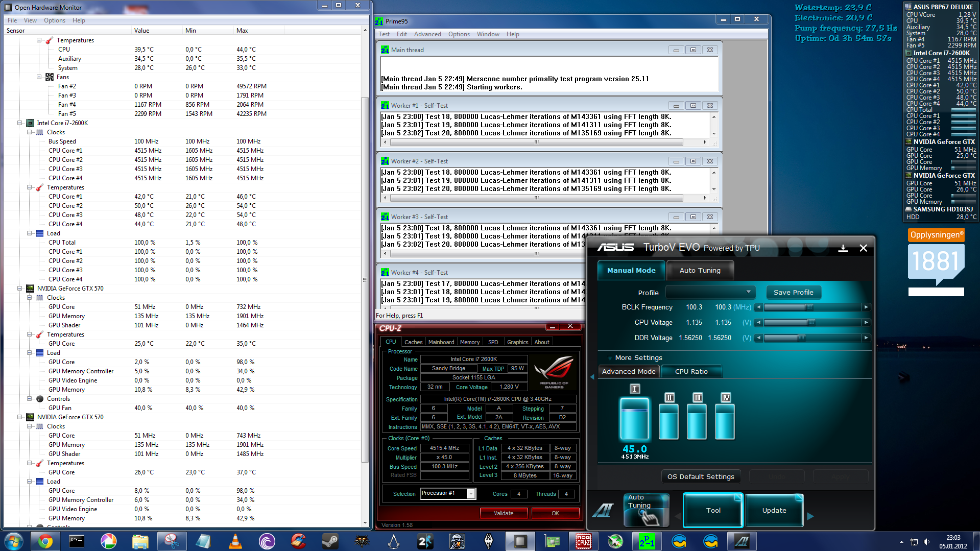This screenshot has height=551, width=980.
Task: Increase DDR Voltage with its right arrow
Action: tap(866, 338)
